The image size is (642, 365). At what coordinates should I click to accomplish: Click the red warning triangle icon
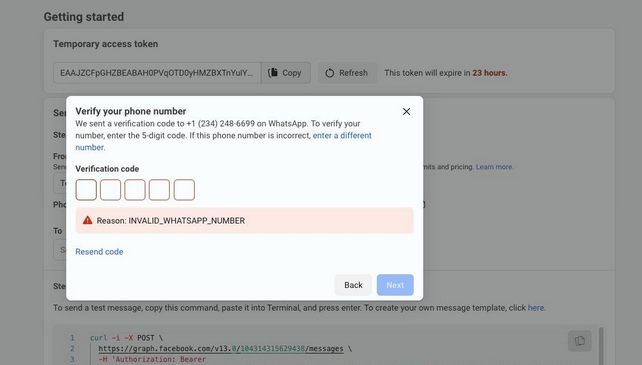pos(87,220)
